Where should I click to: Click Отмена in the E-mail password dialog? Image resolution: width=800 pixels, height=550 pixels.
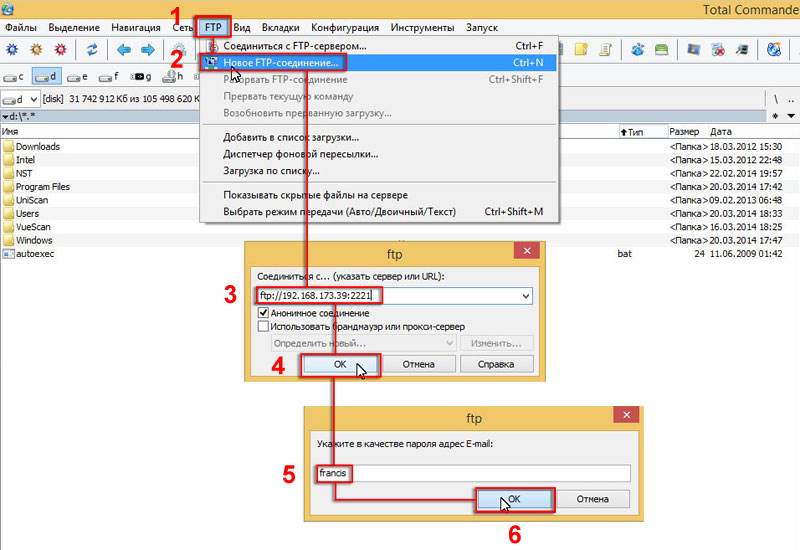(593, 499)
